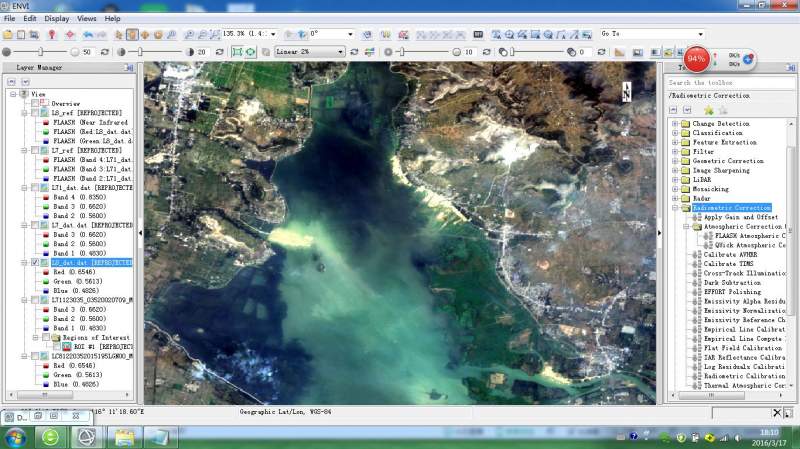Click the fixed Zoom In icon
The height and width of the screenshot is (449, 800).
(x=189, y=35)
